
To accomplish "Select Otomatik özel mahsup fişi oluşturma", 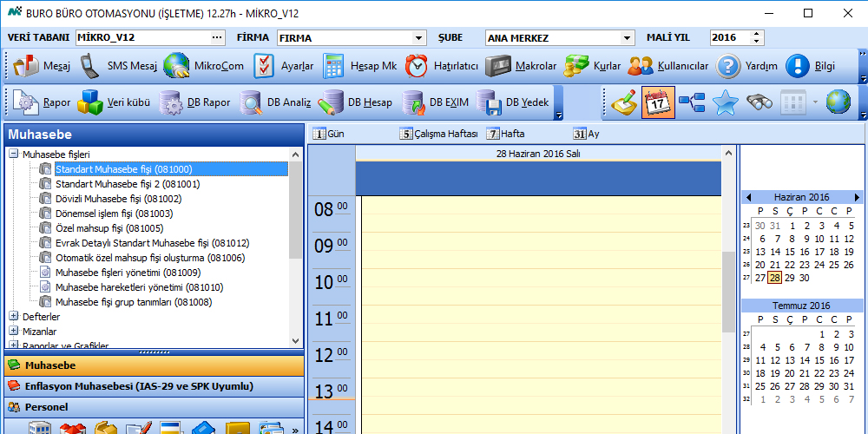I will [x=150, y=258].
